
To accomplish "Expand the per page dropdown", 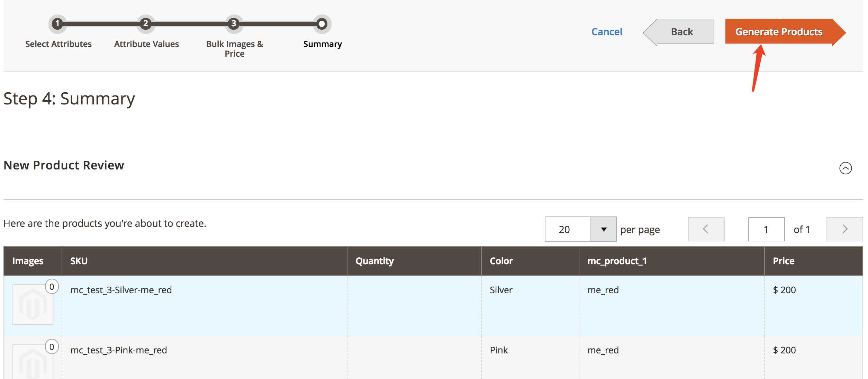I will [603, 229].
